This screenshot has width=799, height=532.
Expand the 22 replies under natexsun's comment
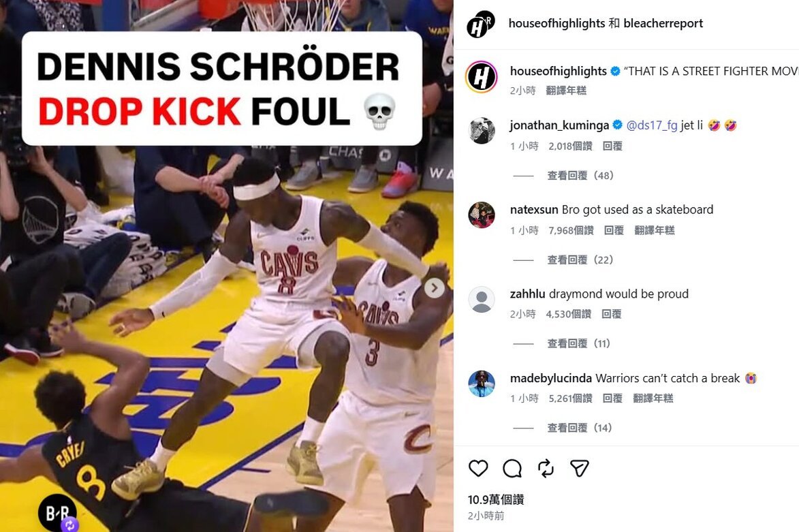tap(580, 260)
